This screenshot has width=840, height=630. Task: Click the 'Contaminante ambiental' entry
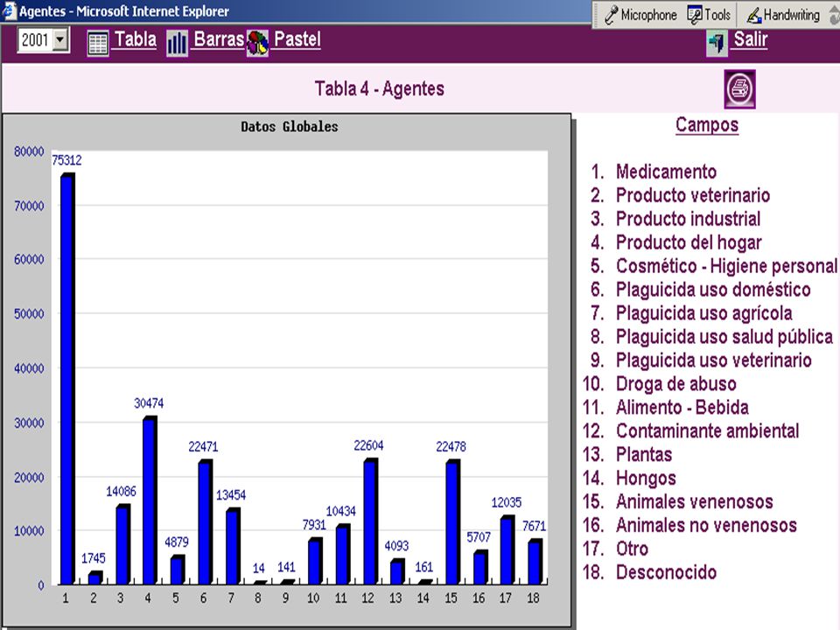[707, 431]
